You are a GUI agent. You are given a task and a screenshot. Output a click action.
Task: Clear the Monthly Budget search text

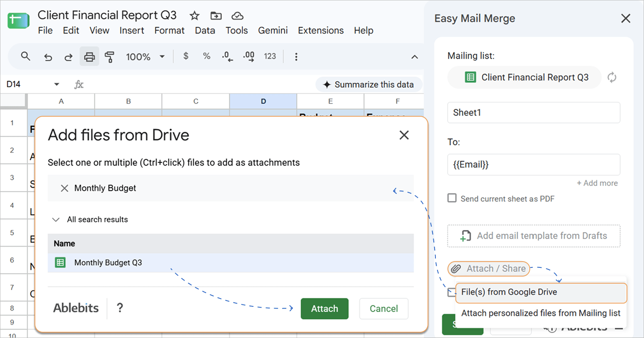[x=64, y=188]
